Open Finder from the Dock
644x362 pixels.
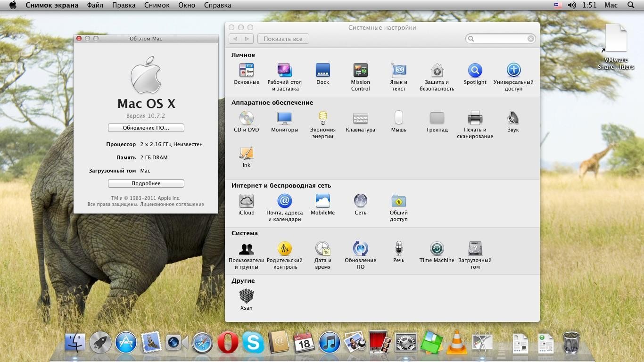click(x=75, y=342)
